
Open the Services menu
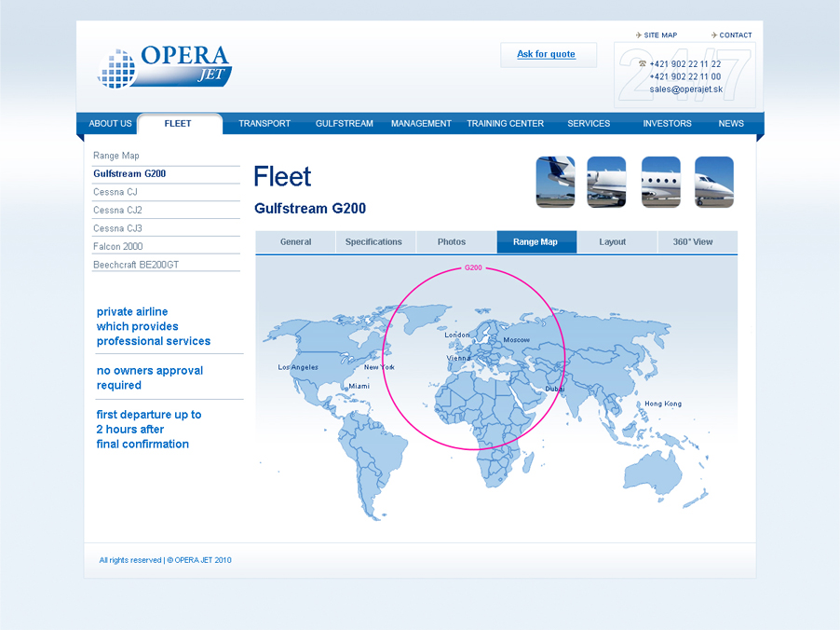pos(589,123)
